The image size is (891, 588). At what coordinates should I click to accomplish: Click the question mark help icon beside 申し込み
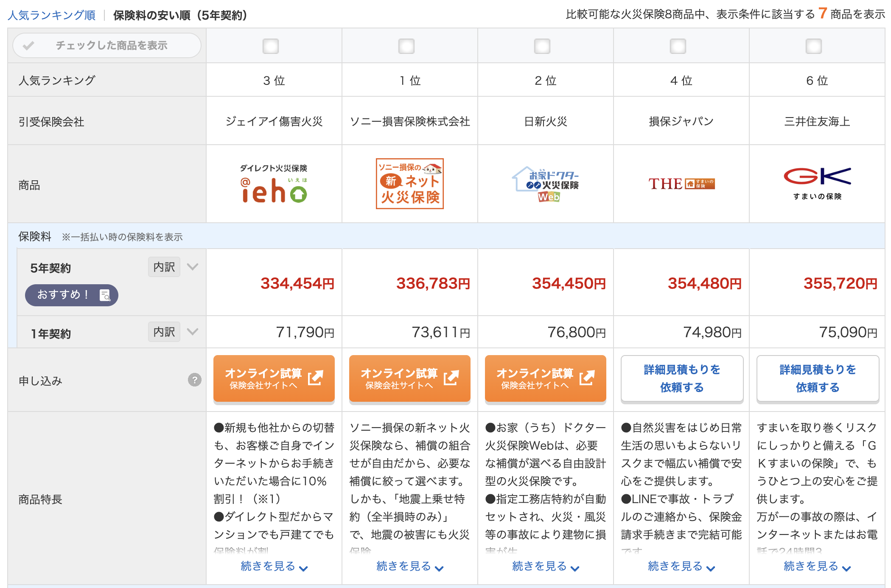[x=194, y=380]
